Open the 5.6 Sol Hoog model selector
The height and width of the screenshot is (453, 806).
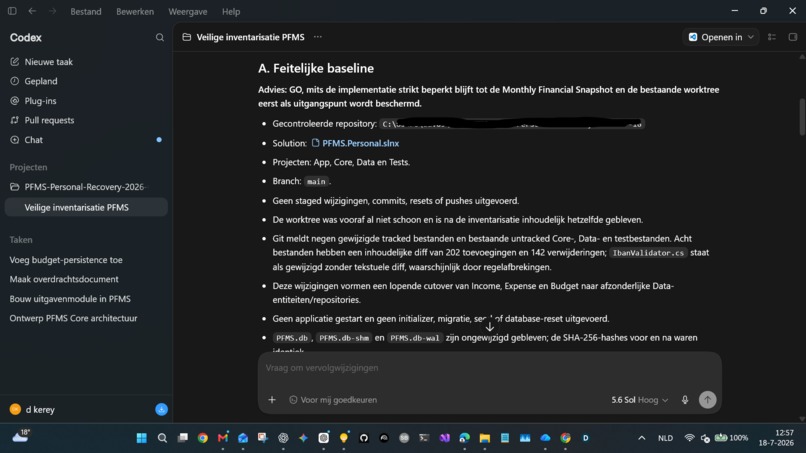(639, 400)
